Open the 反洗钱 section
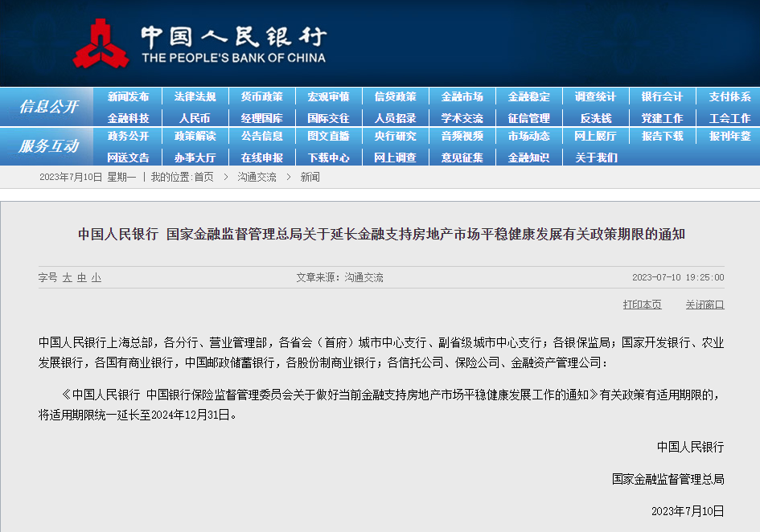 pyautogui.click(x=595, y=118)
